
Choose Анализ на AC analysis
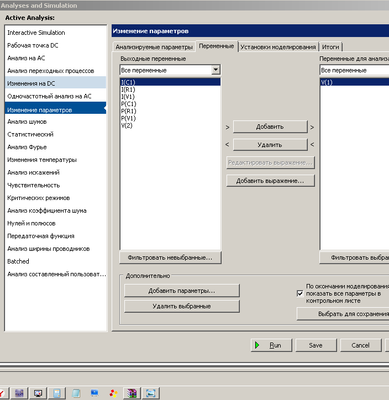pyautogui.click(x=56, y=58)
